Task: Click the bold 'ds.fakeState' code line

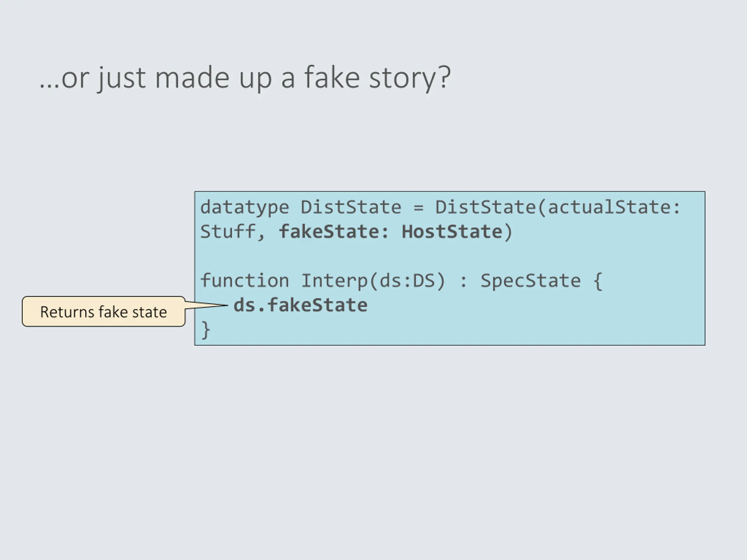Action: click(300, 305)
